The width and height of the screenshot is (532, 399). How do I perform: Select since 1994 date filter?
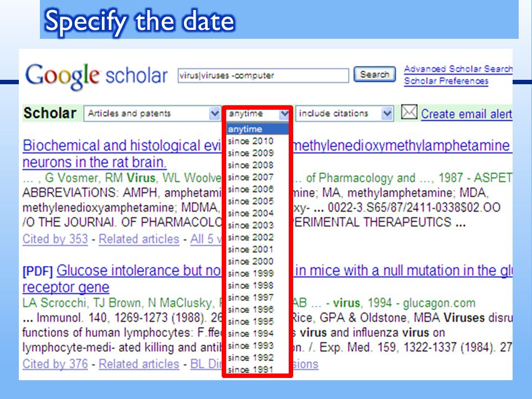click(258, 334)
